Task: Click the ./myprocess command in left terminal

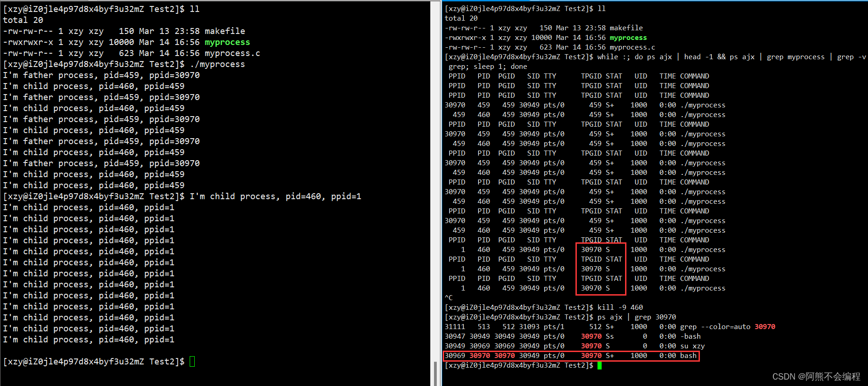Action: pyautogui.click(x=217, y=64)
